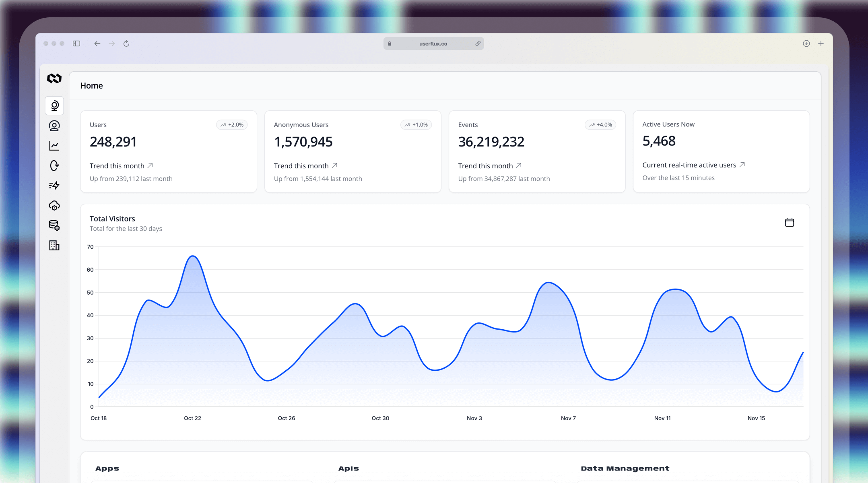Open the automation lightning bolt sidebar icon
The width and height of the screenshot is (868, 483).
54,186
